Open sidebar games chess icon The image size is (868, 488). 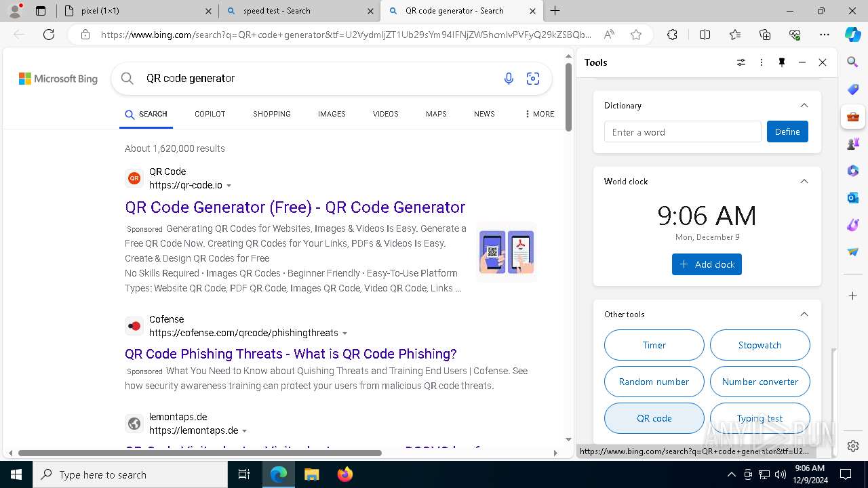tap(853, 144)
